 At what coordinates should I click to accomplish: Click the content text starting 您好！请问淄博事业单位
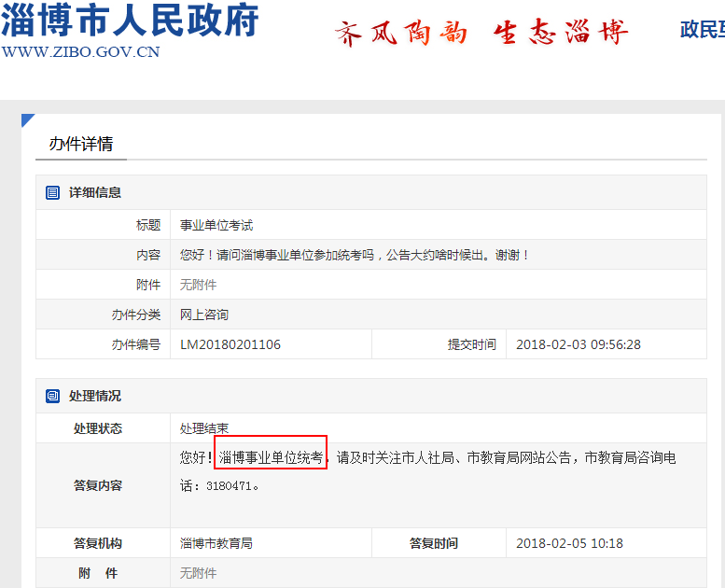tap(356, 255)
